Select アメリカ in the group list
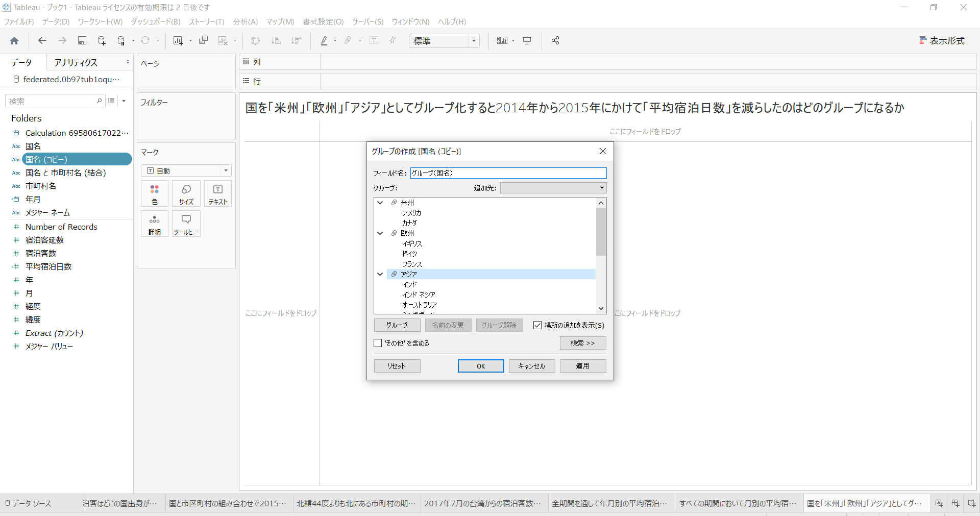This screenshot has width=980, height=516. pos(411,213)
